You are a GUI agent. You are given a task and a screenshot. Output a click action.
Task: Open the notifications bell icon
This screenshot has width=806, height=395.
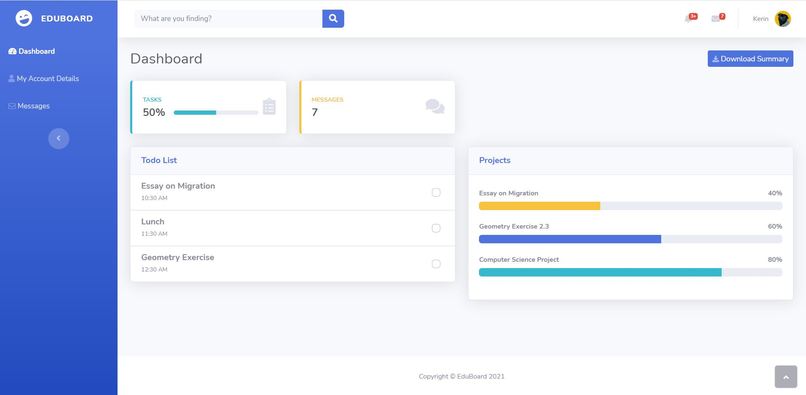[690, 19]
